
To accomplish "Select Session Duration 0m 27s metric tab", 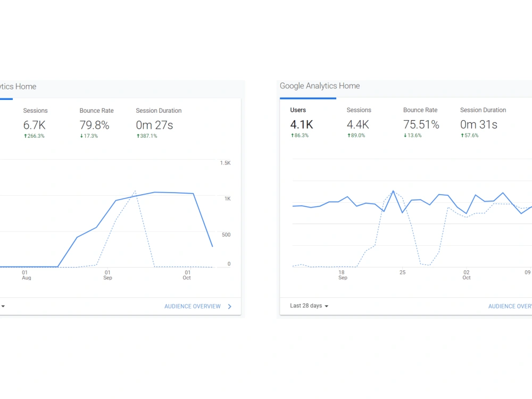I will coord(159,123).
